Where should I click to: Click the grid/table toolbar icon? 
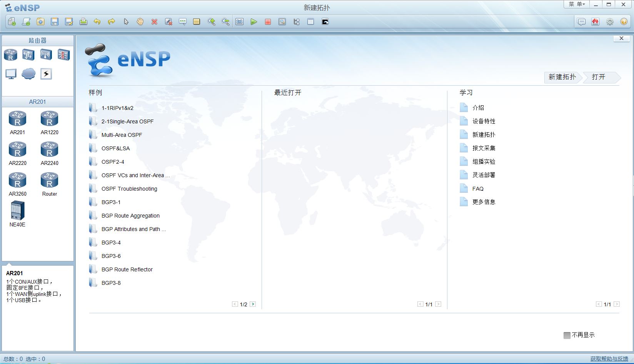311,22
